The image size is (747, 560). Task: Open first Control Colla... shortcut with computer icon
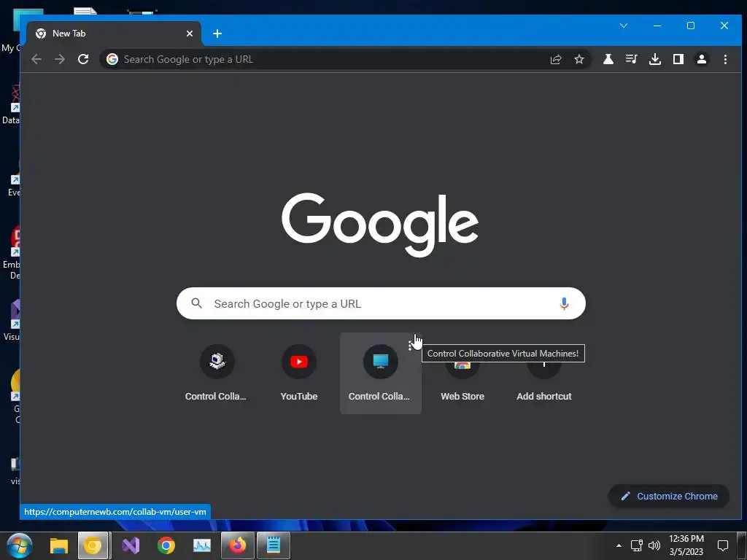click(x=217, y=373)
